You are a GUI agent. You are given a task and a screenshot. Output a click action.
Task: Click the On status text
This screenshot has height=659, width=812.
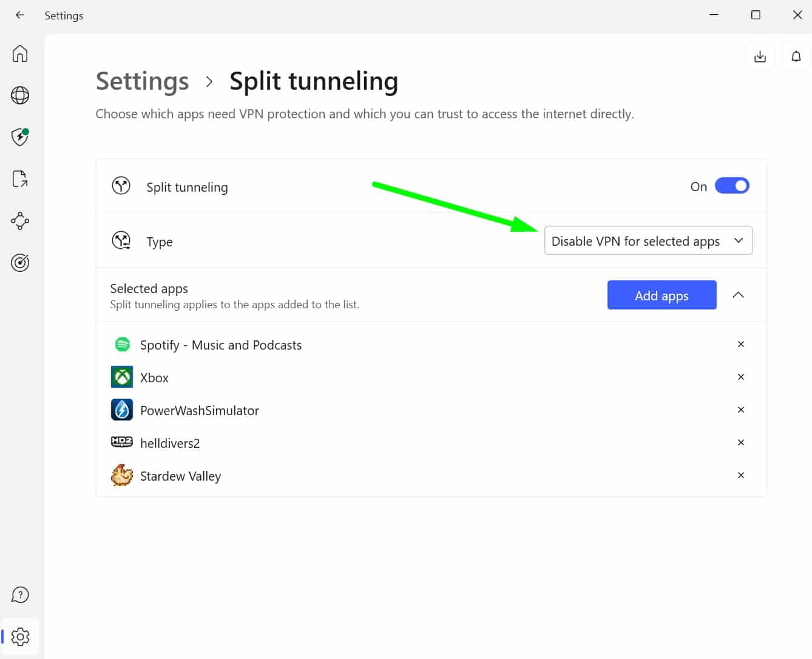click(x=699, y=186)
